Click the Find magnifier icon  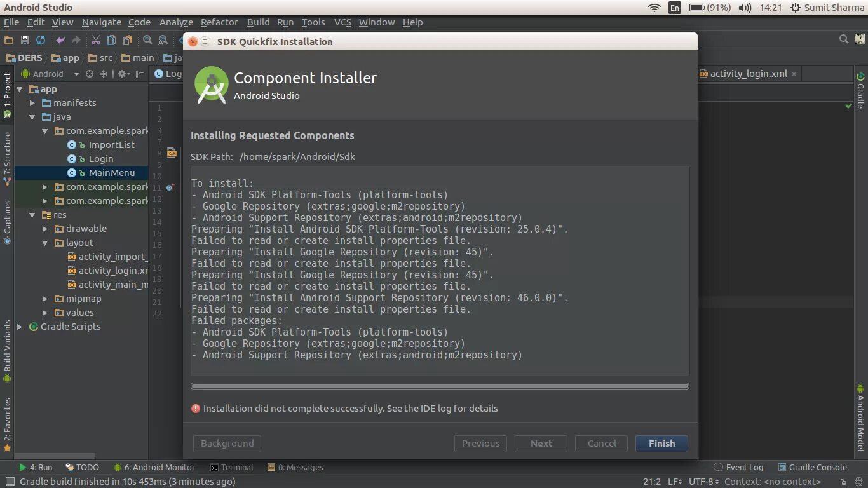click(147, 40)
